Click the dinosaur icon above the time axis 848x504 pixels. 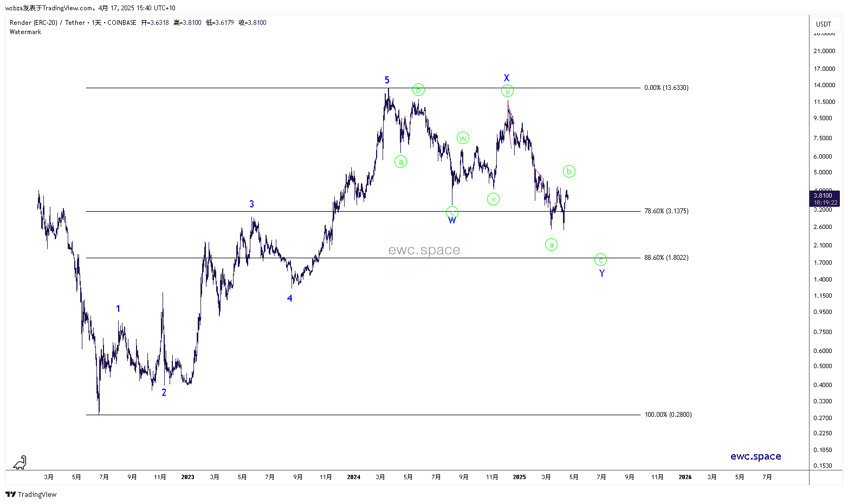[20, 462]
